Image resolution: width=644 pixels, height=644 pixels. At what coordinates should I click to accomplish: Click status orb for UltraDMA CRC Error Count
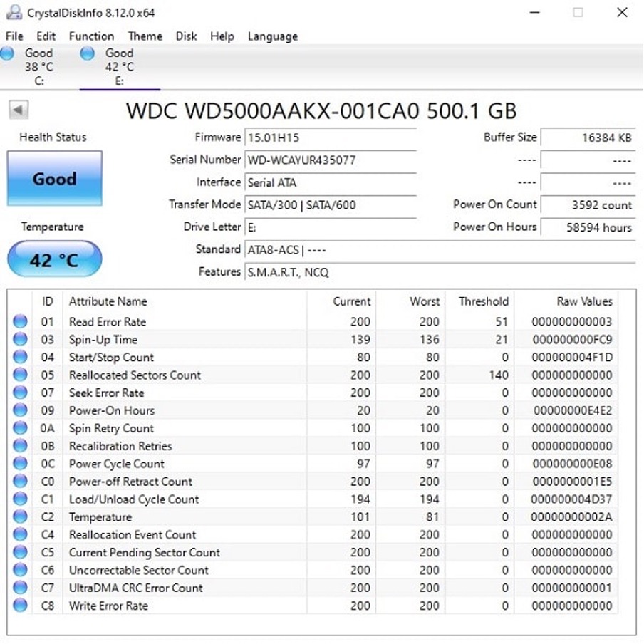click(20, 587)
